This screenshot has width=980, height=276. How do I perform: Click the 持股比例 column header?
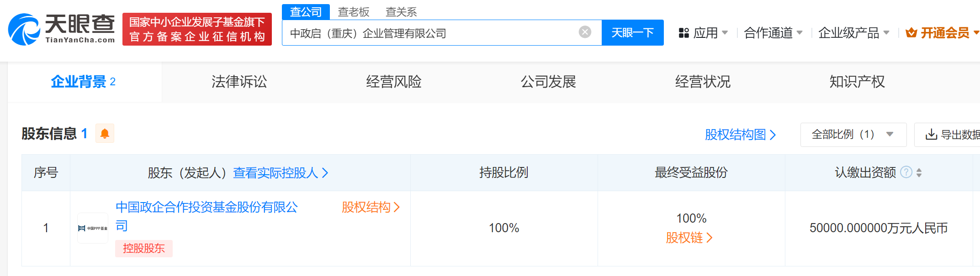coord(504,172)
